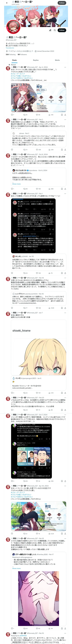Viewport: 72px width, 644px height.
Task: Open the Grok icon beside profile search
Action: coord(50,30)
